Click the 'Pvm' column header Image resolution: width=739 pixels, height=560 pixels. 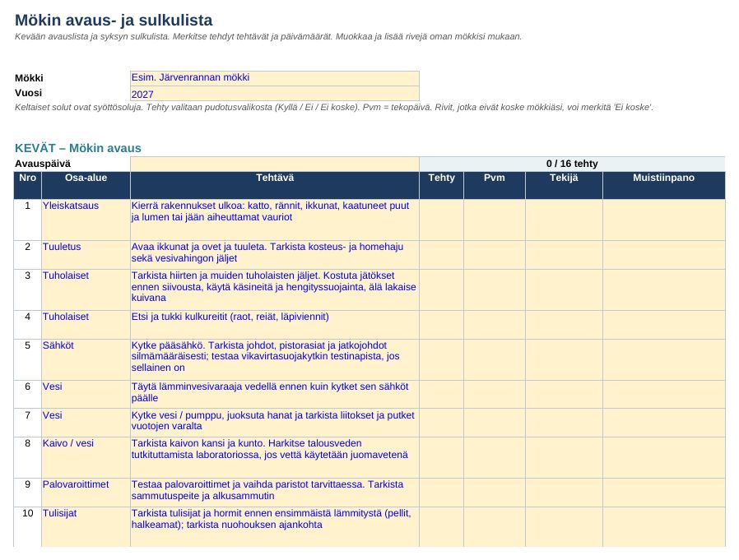click(x=495, y=185)
